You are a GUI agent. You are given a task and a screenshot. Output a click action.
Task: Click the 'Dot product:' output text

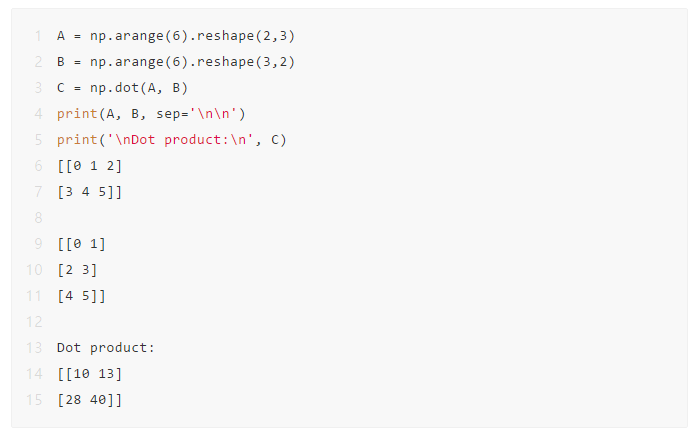[x=106, y=348]
